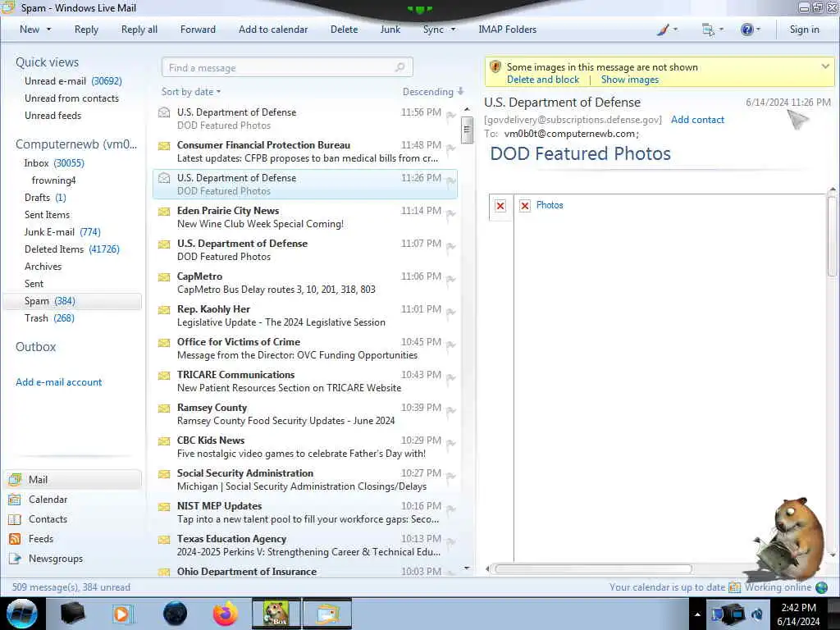Flag the Consumer Financial Protection Bureau message

(x=450, y=148)
